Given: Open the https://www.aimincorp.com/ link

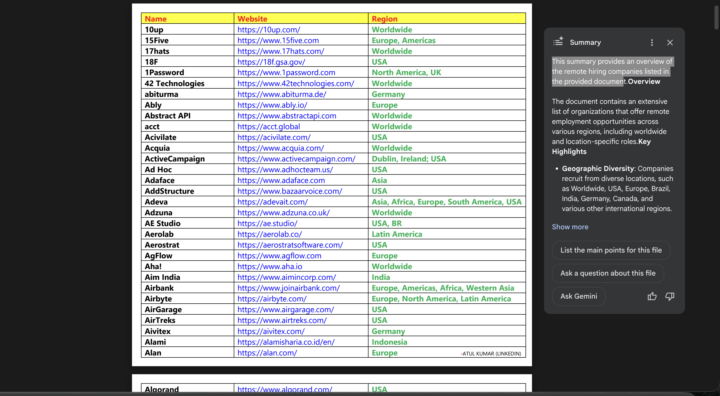Looking at the screenshot, I should pos(287,277).
